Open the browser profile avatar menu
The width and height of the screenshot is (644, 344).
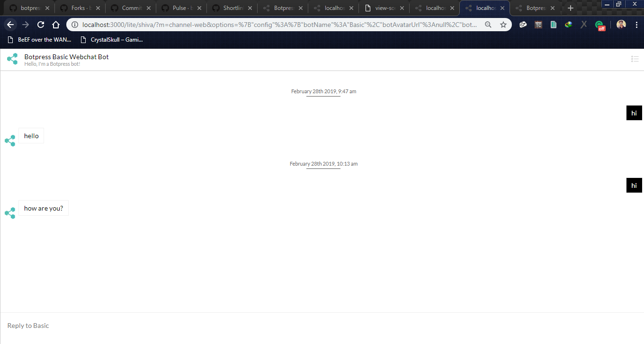point(621,24)
